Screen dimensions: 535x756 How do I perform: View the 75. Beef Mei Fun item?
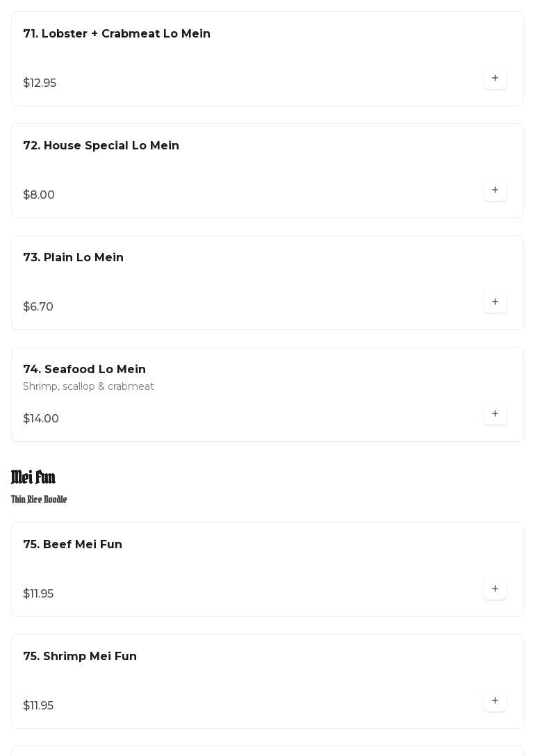(73, 545)
